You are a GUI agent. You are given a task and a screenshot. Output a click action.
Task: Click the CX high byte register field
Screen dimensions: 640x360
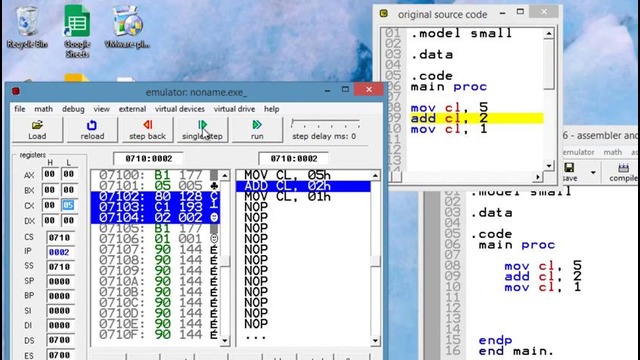click(50, 205)
